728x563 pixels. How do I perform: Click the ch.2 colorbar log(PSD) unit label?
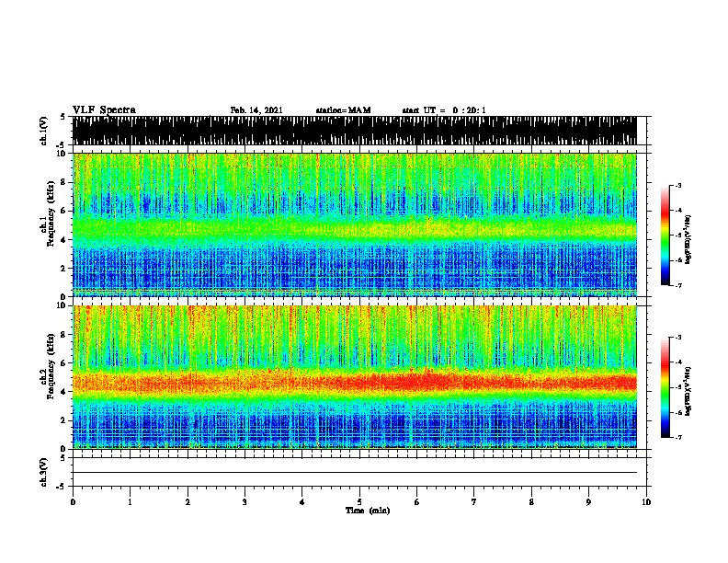(688, 391)
